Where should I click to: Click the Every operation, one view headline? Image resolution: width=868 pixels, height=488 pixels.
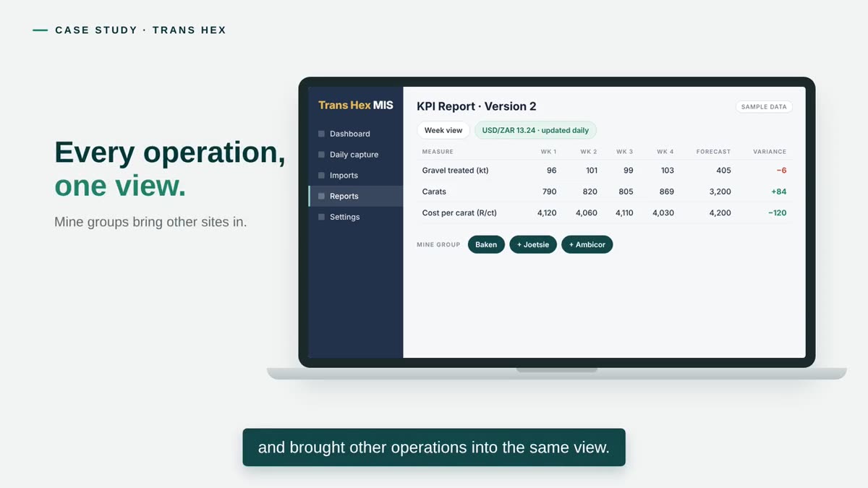point(170,169)
